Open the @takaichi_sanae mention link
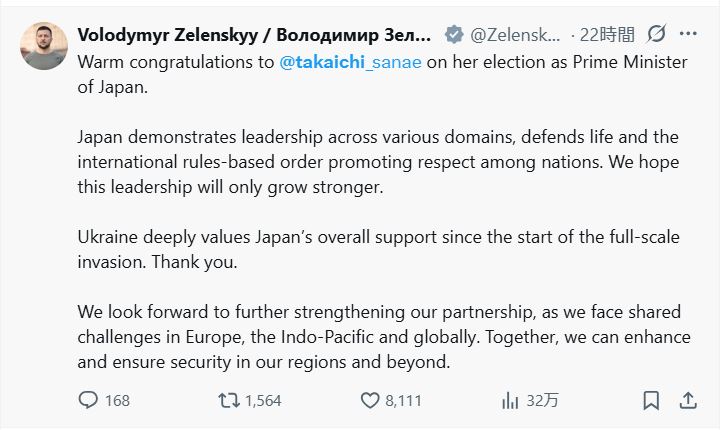This screenshot has height=430, width=722. coord(349,60)
